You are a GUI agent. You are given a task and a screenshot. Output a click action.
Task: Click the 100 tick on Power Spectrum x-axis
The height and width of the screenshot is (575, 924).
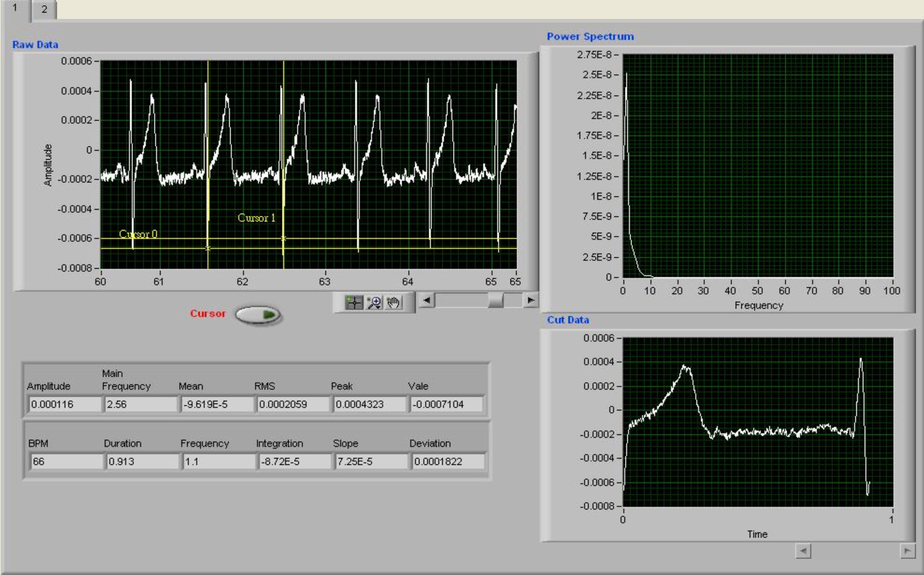(x=892, y=291)
